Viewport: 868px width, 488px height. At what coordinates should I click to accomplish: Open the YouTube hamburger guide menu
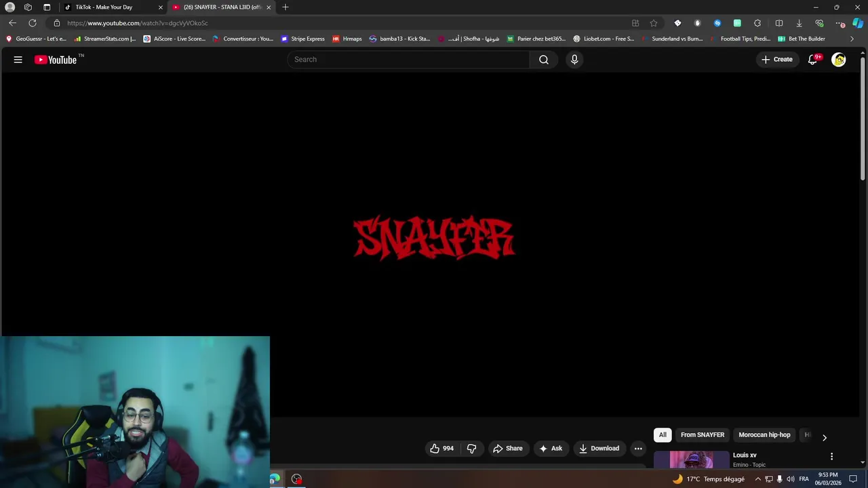coord(18,60)
